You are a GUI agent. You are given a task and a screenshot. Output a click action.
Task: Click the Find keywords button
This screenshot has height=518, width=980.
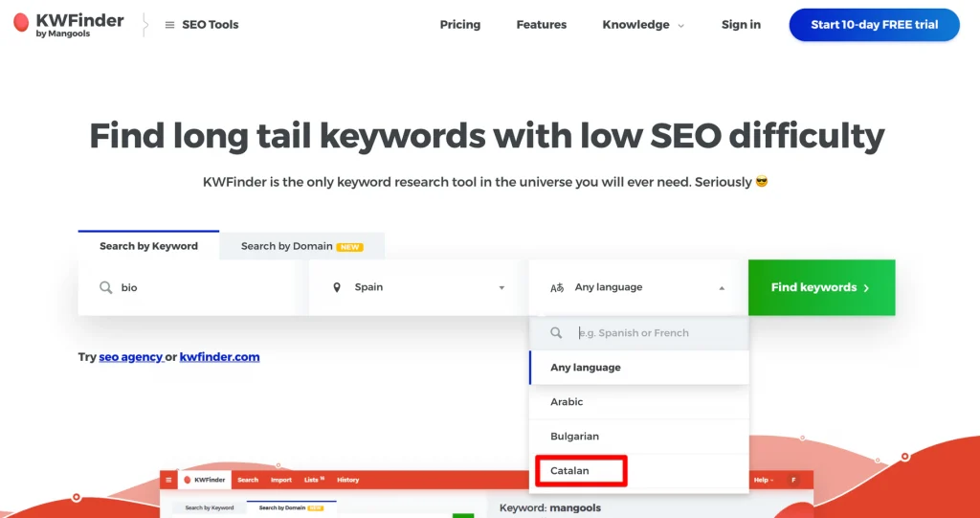point(821,288)
